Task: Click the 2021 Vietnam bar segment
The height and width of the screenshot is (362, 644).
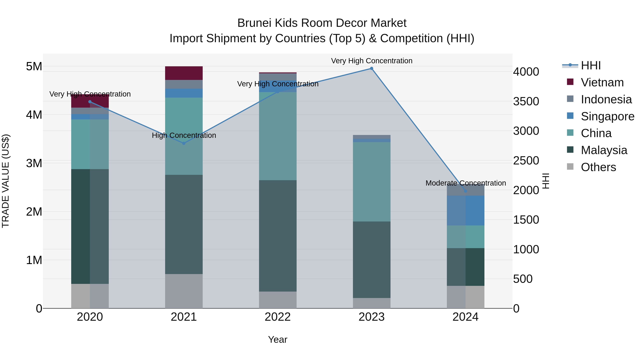Action: 184,73
